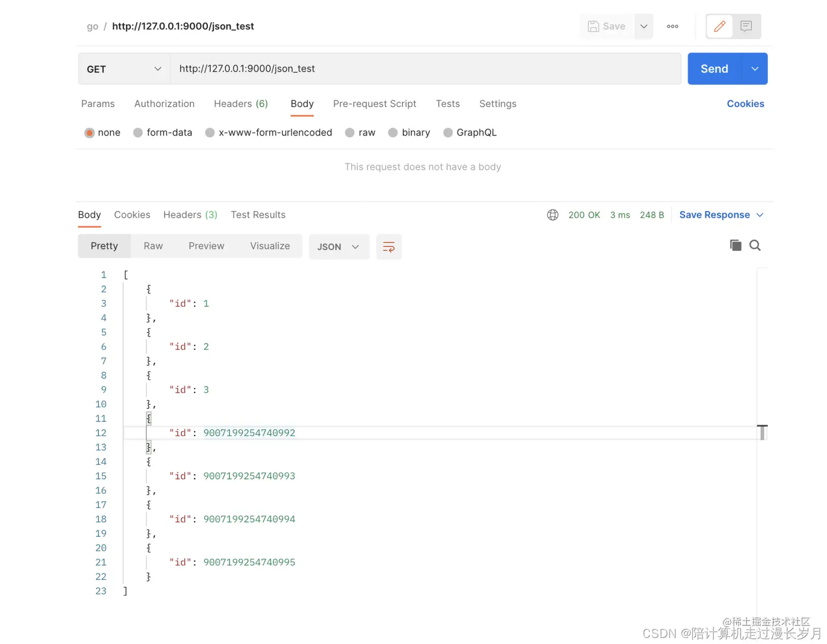The width and height of the screenshot is (827, 644).
Task: Select the raw body radio button
Action: [350, 133]
